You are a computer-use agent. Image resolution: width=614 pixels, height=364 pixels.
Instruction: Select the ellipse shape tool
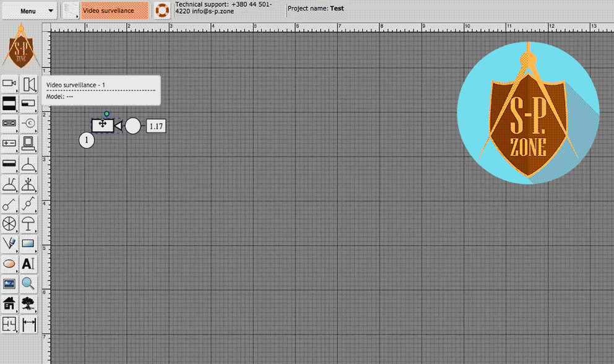click(9, 264)
